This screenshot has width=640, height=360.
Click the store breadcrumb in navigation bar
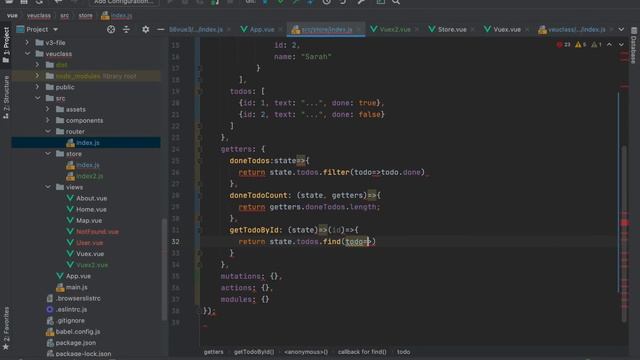tap(85, 16)
